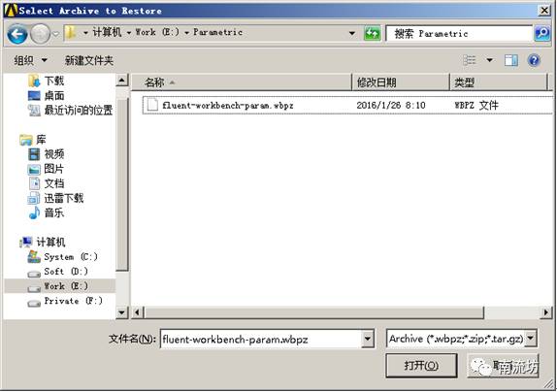The image size is (557, 392).
Task: Click file list horizontal scroll right arrow
Action: (546, 312)
